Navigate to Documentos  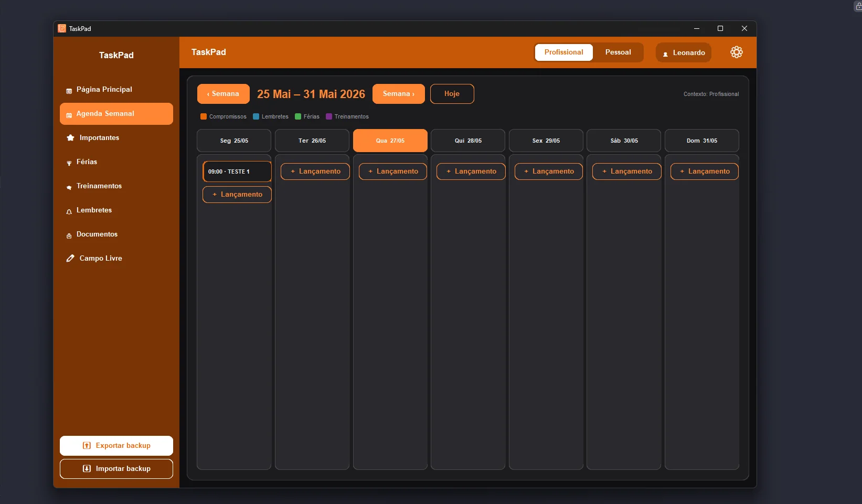116,234
